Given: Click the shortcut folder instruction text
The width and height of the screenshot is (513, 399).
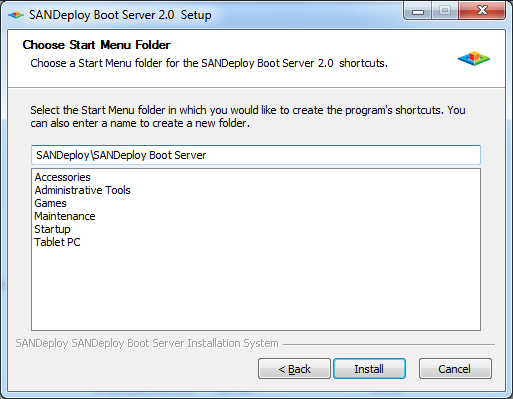Looking at the screenshot, I should click(248, 117).
